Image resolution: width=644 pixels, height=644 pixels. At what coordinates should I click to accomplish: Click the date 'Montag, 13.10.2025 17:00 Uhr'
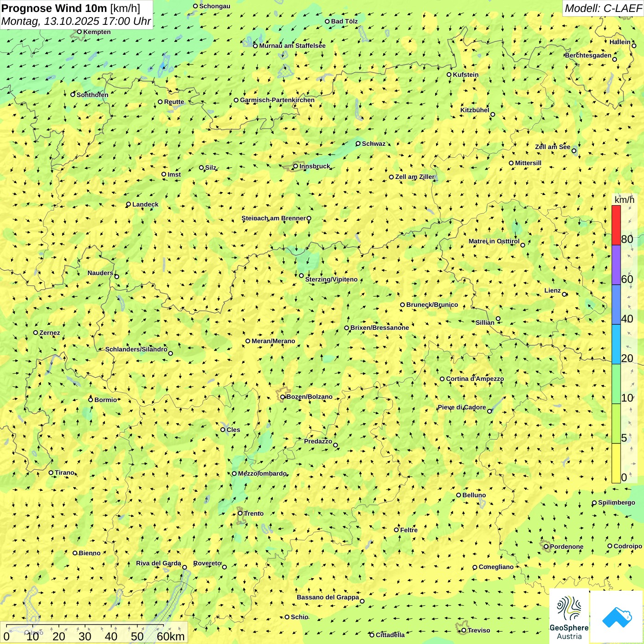(x=76, y=21)
